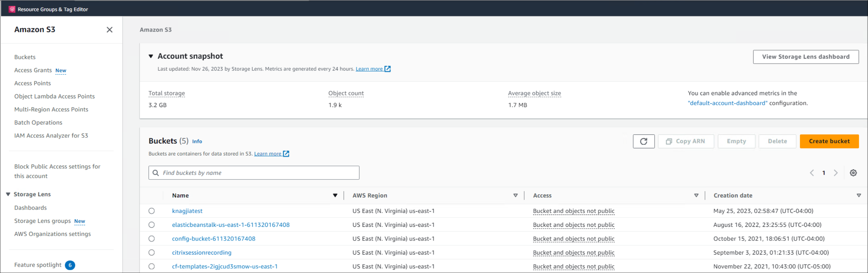Open the bucket list preferences gear
Image resolution: width=868 pixels, height=273 pixels.
[853, 173]
